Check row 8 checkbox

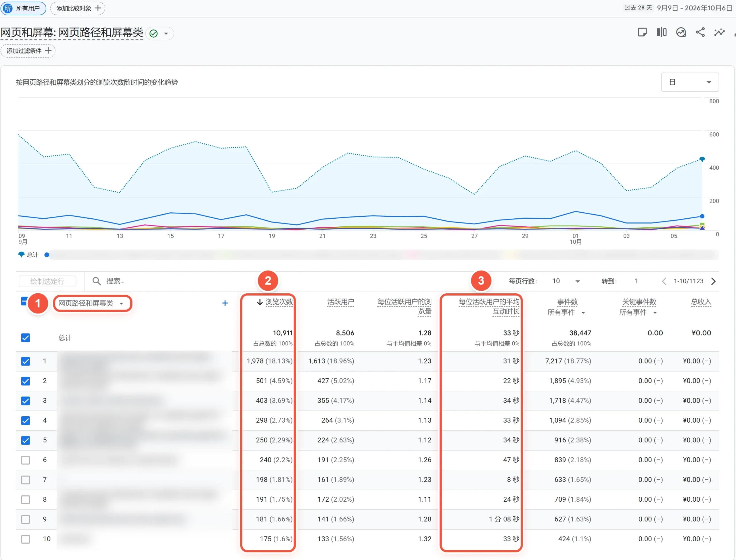click(26, 499)
